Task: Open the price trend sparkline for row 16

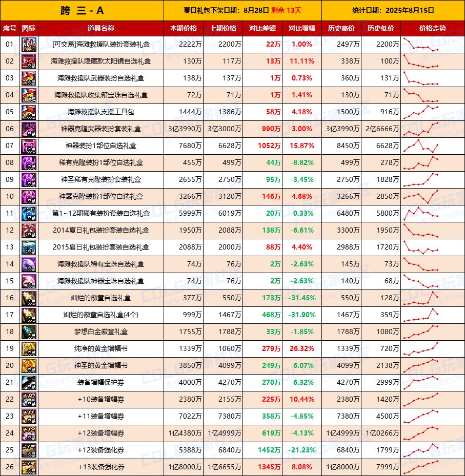Action: [421, 298]
